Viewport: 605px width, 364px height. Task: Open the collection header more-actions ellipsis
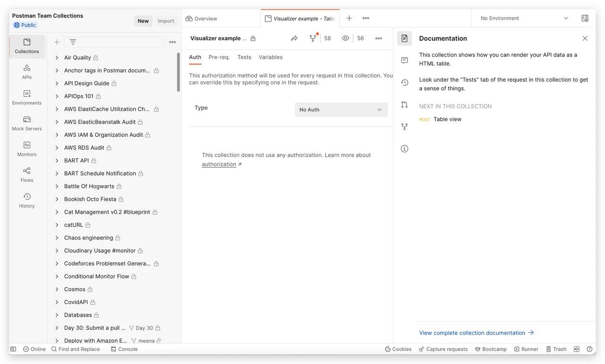(379, 38)
